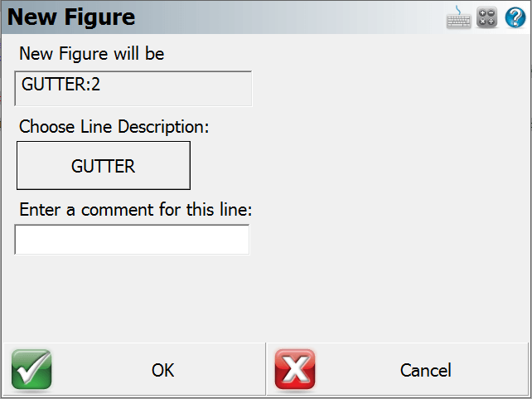Screen dimensions: 532x399
Task: Open the calculator icon in title bar
Action: pyautogui.click(x=487, y=17)
